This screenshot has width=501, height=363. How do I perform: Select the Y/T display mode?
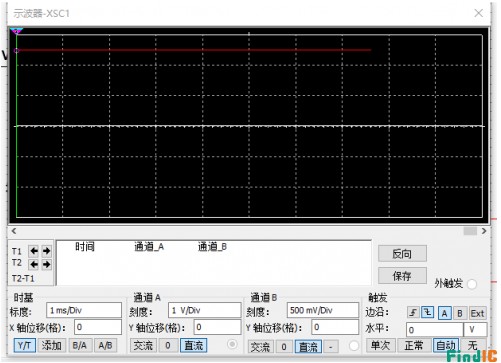pos(24,345)
